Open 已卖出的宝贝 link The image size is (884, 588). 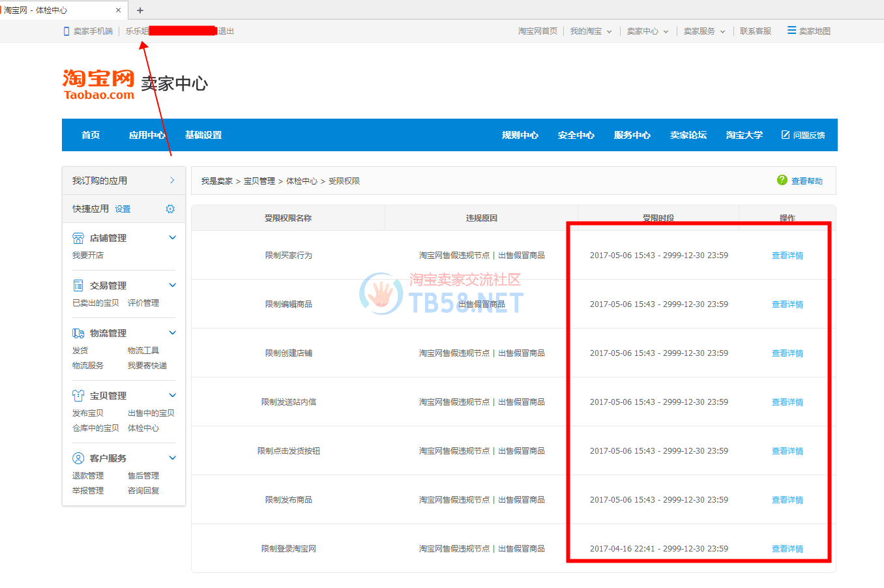pos(96,303)
